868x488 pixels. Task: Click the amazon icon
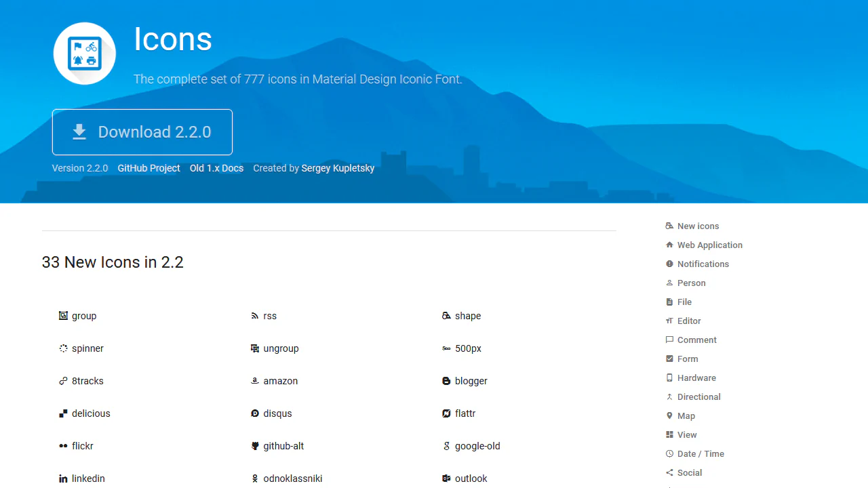tap(255, 381)
